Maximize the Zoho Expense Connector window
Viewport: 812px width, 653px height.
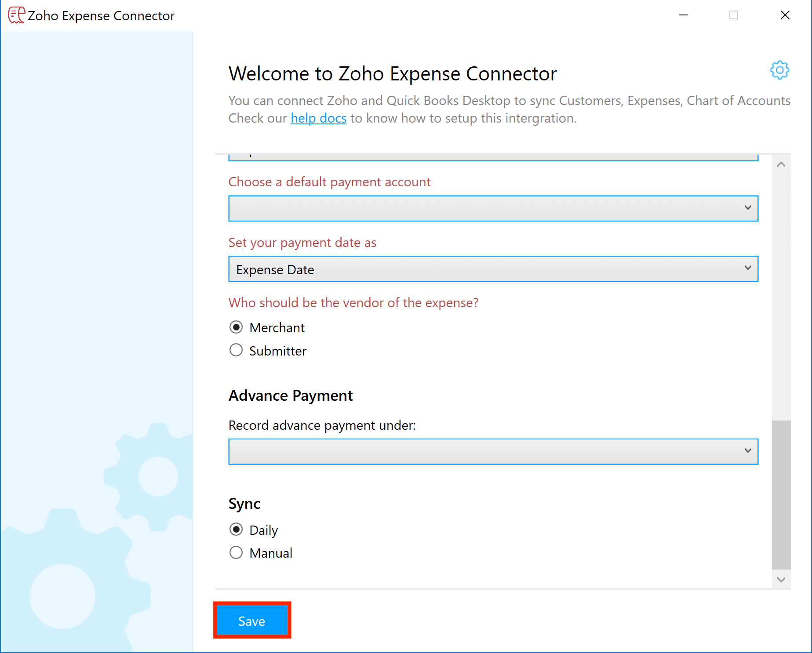click(734, 15)
